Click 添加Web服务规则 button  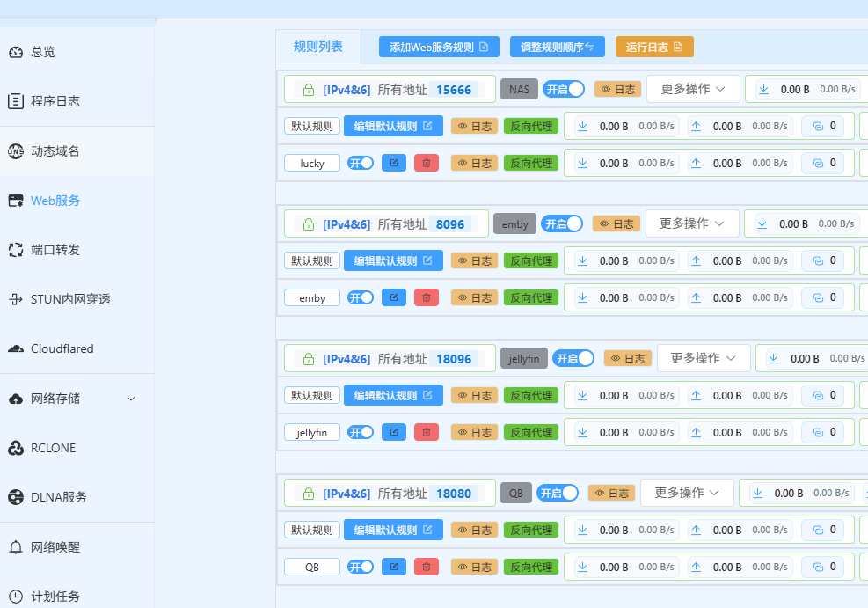439,47
